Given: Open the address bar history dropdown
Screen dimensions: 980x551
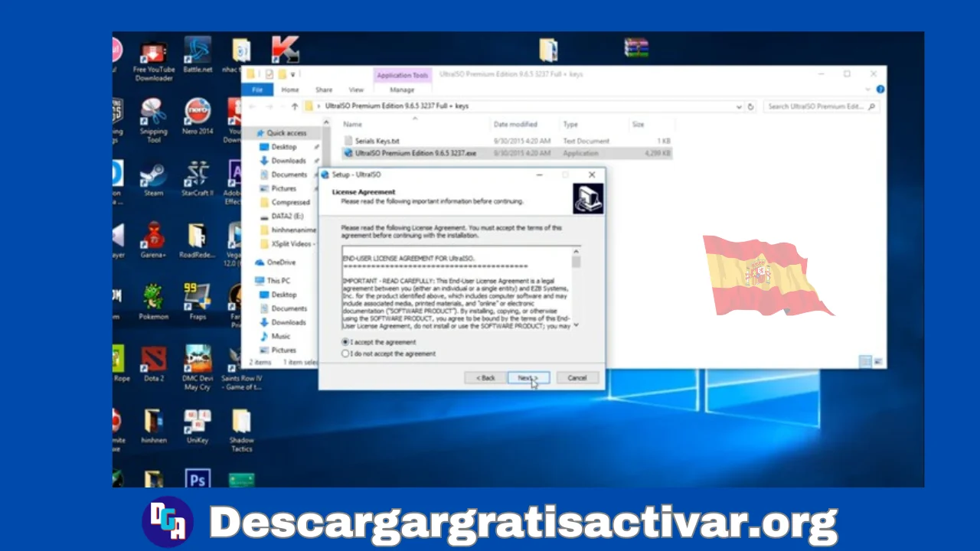Looking at the screenshot, I should coord(739,106).
